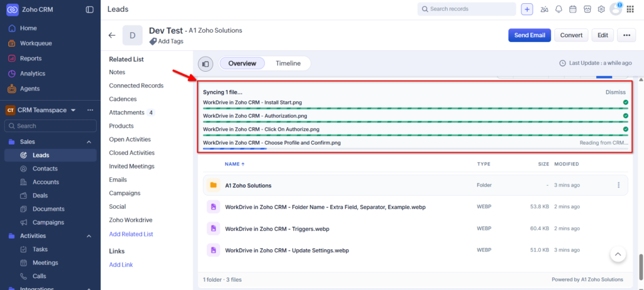Open the calendar icon in header

(572, 9)
